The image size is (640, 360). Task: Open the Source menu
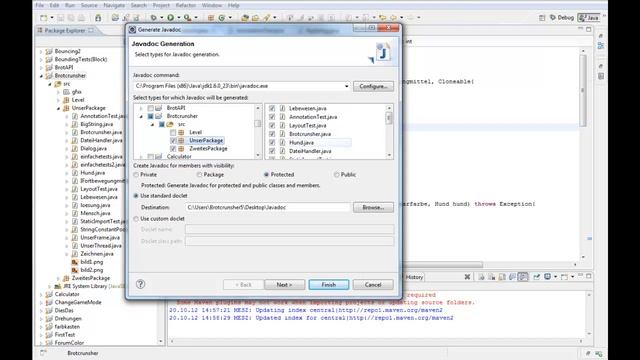89,5
